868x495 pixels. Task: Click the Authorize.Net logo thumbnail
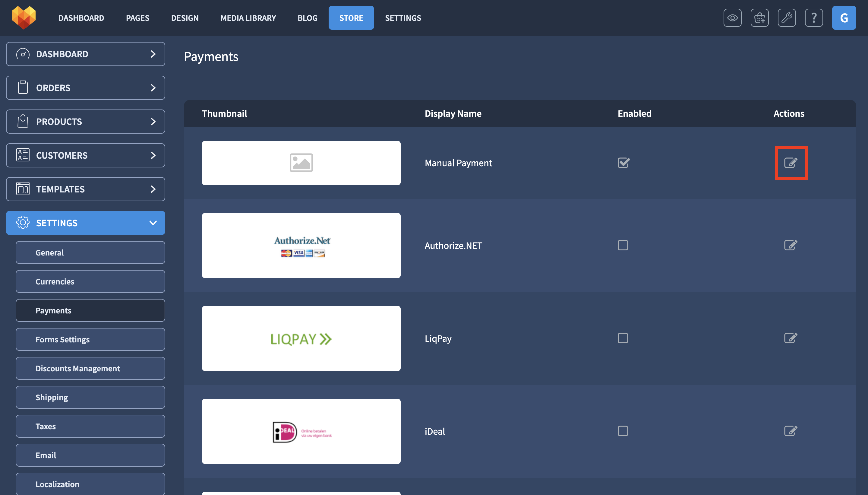301,246
